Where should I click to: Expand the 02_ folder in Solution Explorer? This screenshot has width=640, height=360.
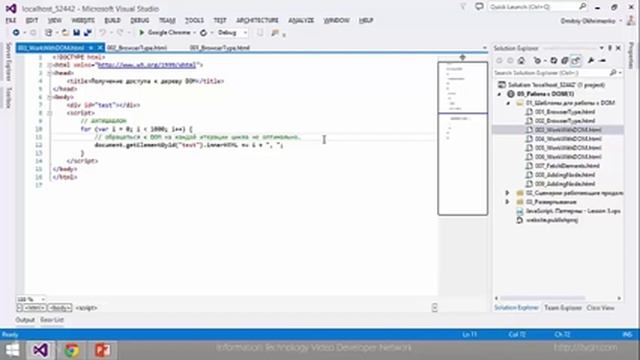point(508,193)
